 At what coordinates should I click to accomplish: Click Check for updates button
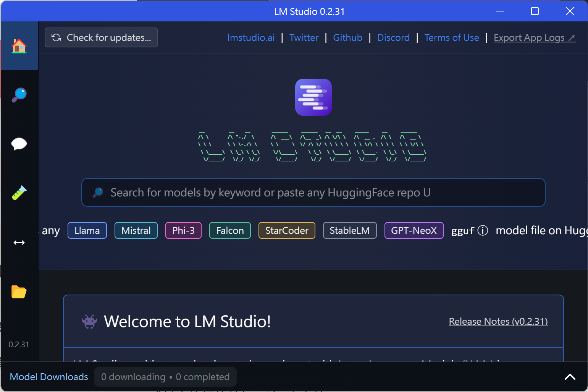[x=101, y=37]
